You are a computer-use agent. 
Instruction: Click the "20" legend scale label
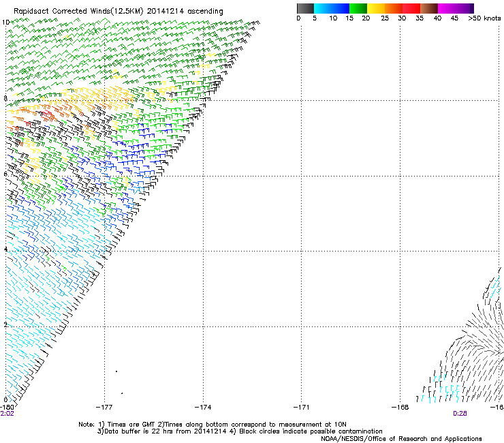click(x=366, y=18)
